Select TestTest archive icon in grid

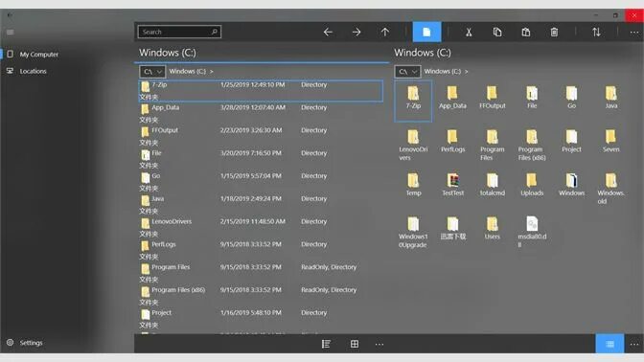coord(452,181)
